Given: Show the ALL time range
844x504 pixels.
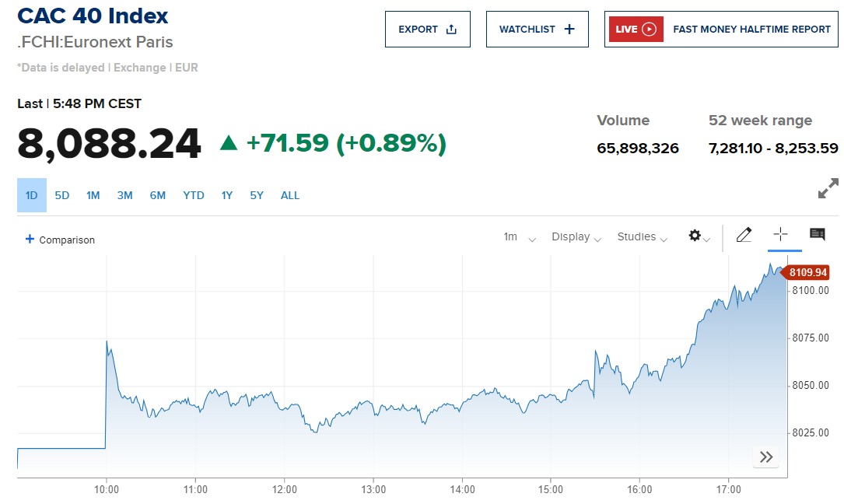Looking at the screenshot, I should 290,195.
